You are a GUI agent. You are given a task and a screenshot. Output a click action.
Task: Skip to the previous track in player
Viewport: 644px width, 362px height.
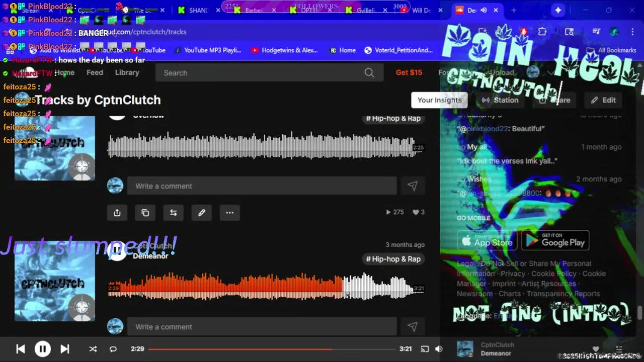pyautogui.click(x=21, y=349)
